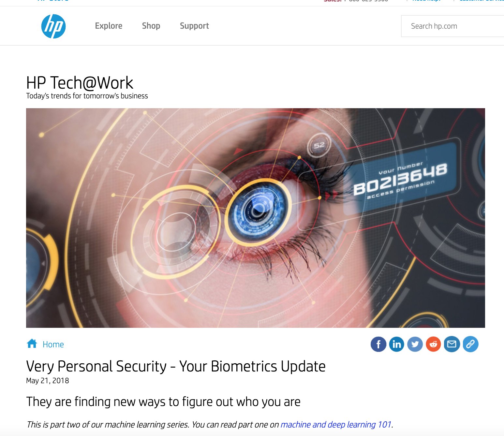Share the article on Reddit

tap(433, 344)
